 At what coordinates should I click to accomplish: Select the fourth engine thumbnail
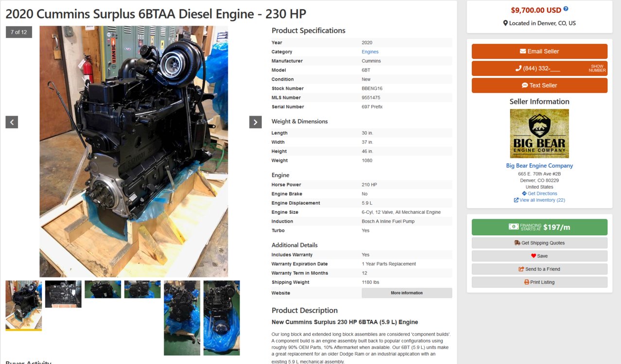click(x=142, y=289)
